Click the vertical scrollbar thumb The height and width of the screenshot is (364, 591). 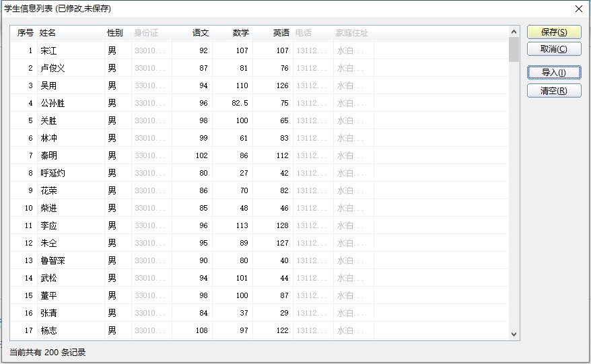click(514, 49)
